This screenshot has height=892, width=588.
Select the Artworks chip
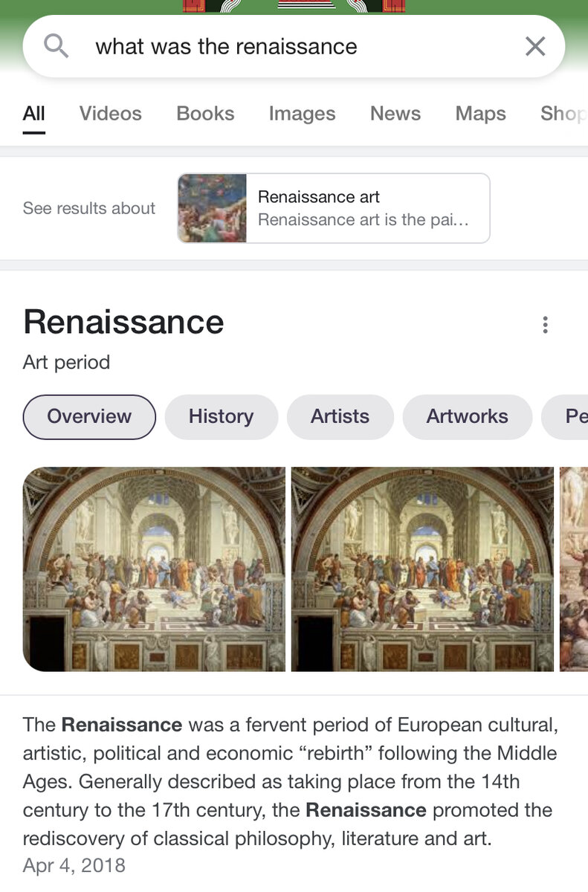point(467,416)
